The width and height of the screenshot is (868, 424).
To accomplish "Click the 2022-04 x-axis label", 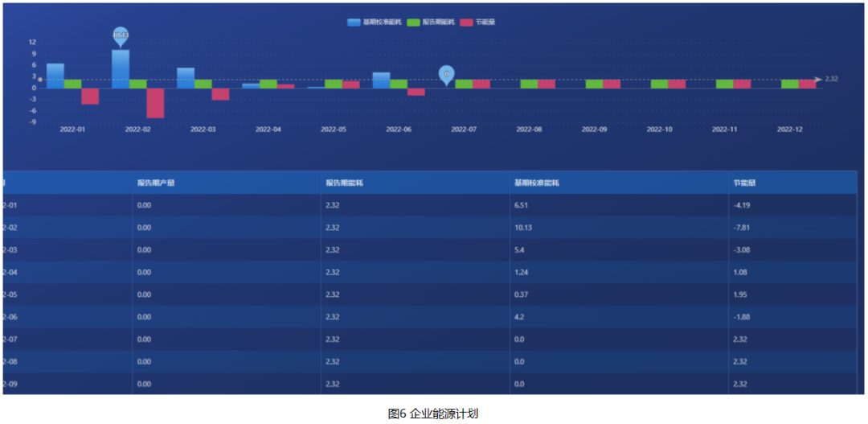I will click(x=268, y=130).
